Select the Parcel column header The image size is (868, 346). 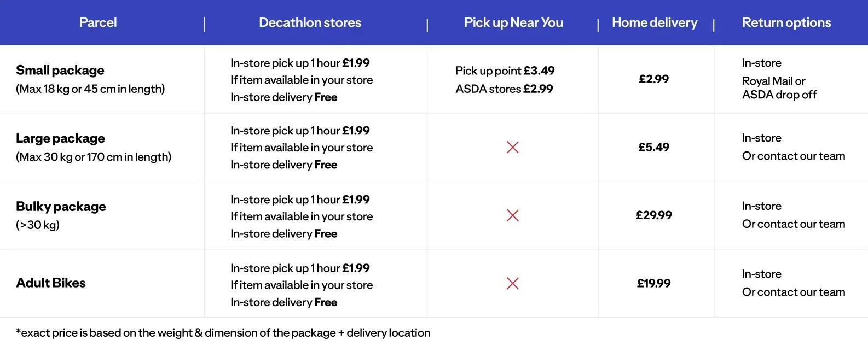(98, 22)
